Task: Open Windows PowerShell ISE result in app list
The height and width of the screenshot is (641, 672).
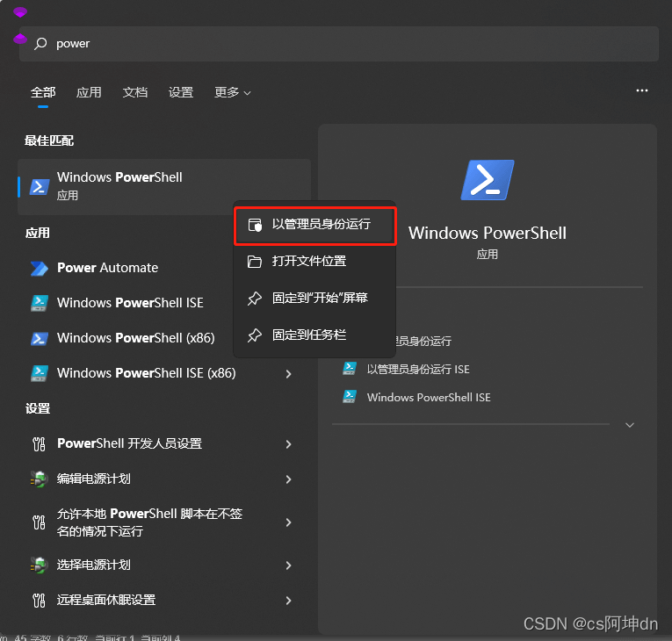Action: tap(128, 303)
